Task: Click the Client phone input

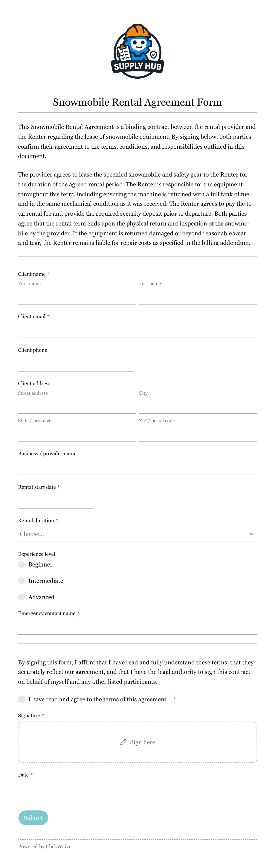Action: coord(76,364)
